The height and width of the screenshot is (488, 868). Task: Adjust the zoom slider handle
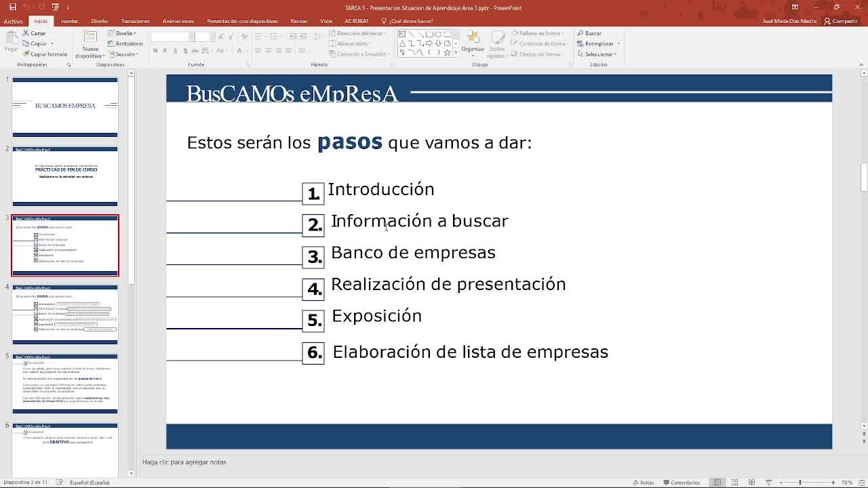point(800,483)
